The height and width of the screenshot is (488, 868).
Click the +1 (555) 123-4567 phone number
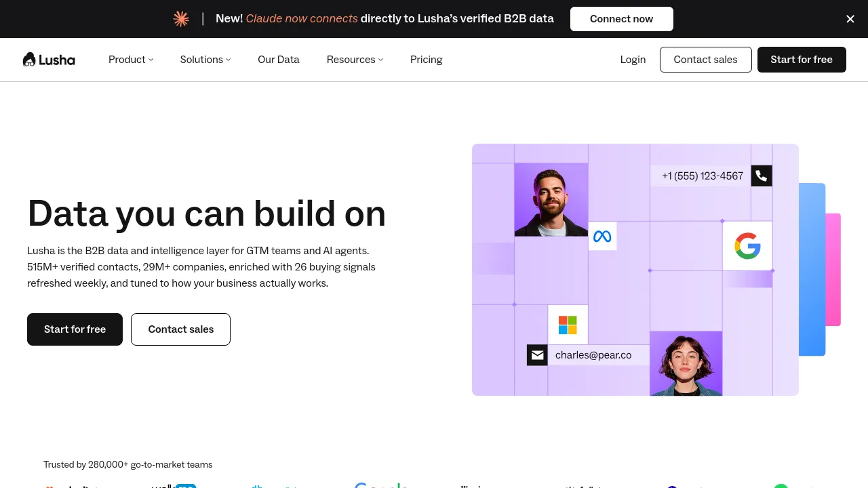703,176
